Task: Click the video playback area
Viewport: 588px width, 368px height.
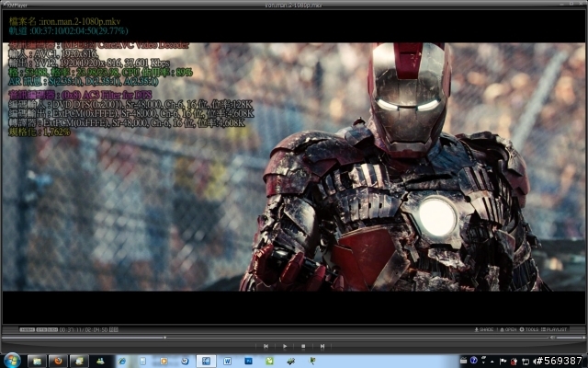Action: (x=294, y=167)
